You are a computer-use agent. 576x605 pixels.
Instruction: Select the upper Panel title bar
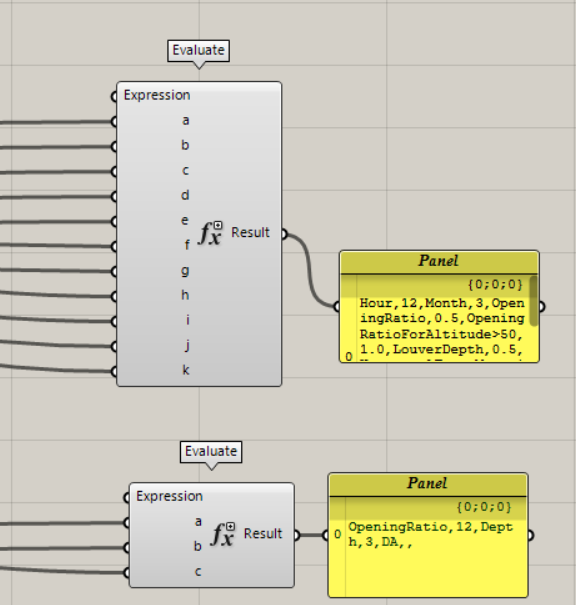tap(439, 262)
